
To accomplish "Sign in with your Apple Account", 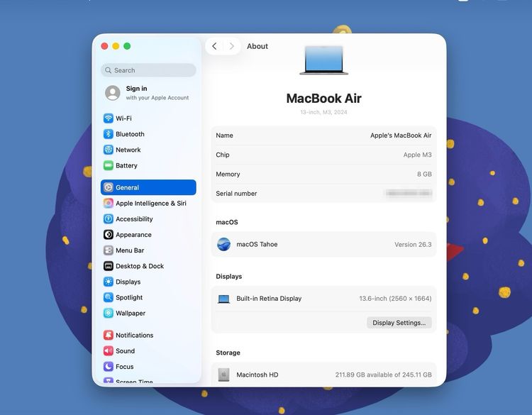I will click(x=148, y=93).
